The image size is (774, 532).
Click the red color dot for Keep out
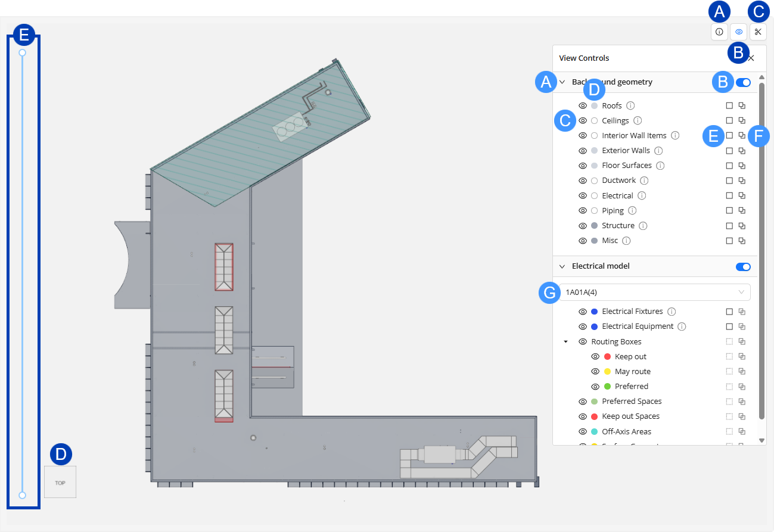pyautogui.click(x=607, y=356)
